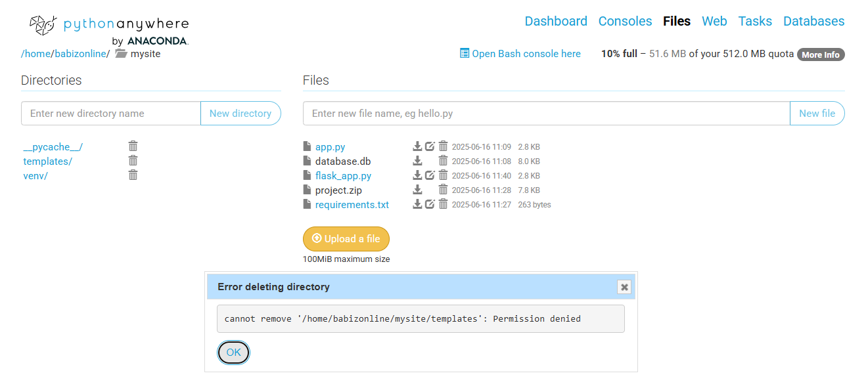Download flask_app.py using its download icon
Viewport: 868px width, 388px height.
pyautogui.click(x=417, y=175)
